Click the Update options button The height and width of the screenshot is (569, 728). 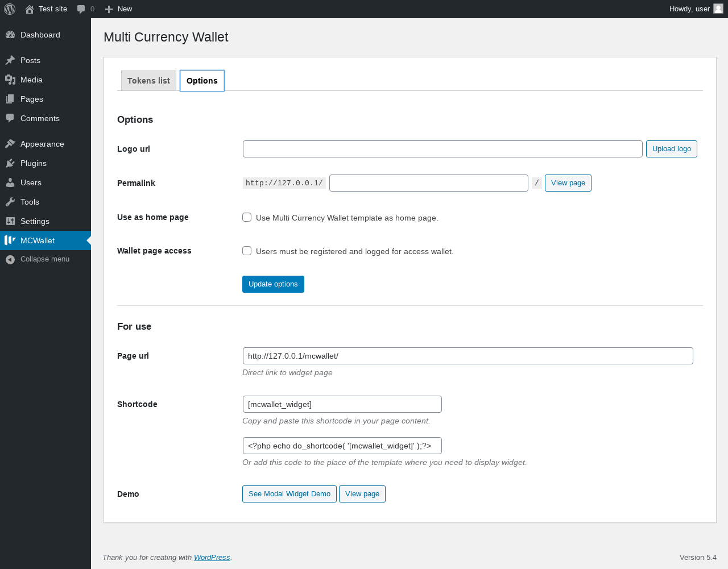[273, 284]
